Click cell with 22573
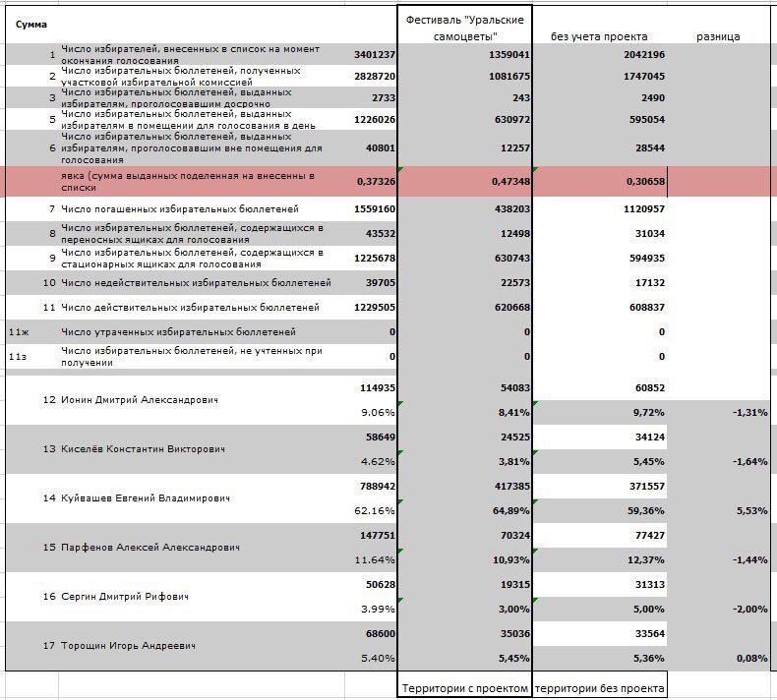The image size is (777, 700). click(x=515, y=283)
